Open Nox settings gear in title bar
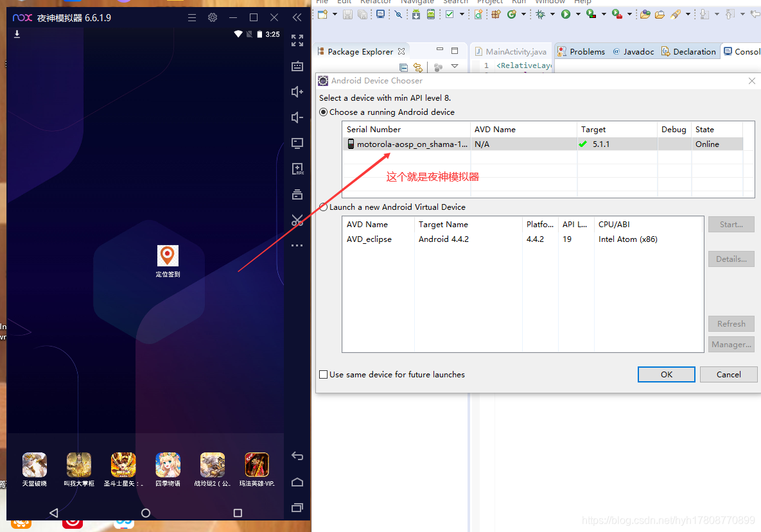 pyautogui.click(x=213, y=17)
